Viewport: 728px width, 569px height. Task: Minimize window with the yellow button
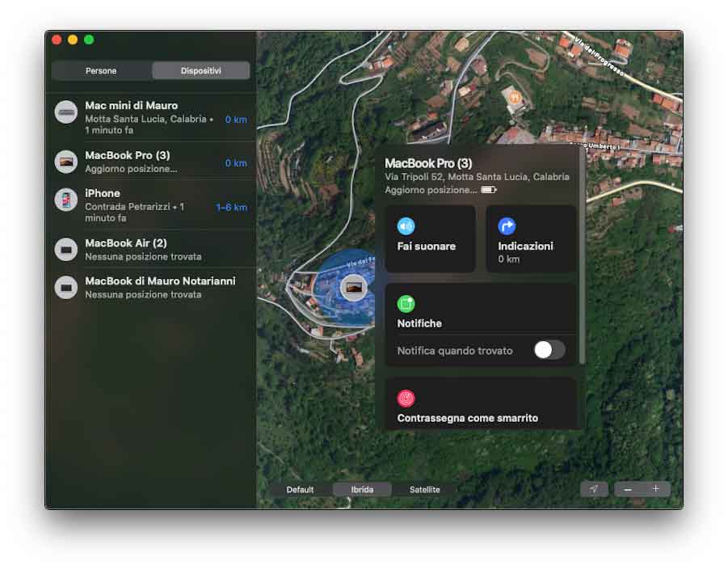point(73,40)
